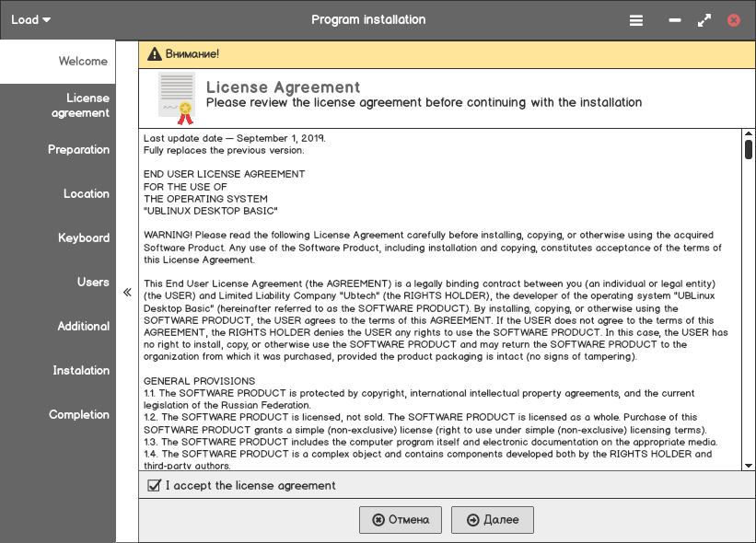This screenshot has width=756, height=543.
Task: Click the warning triangle icon
Action: pyautogui.click(x=154, y=54)
